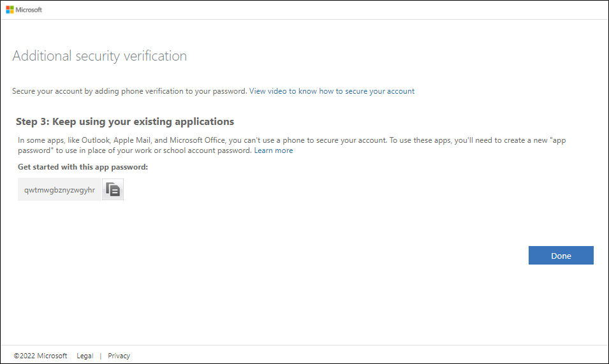
Task: Open the Legal footer link
Action: 85,356
